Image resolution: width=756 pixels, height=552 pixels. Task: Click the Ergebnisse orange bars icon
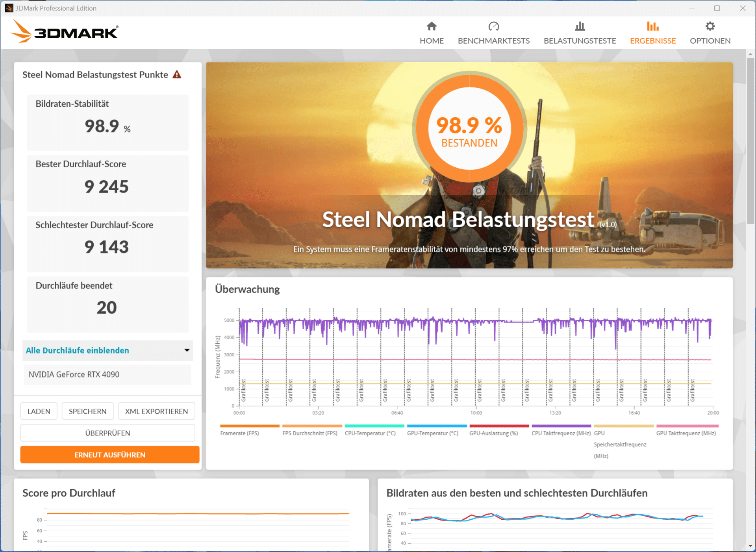tap(652, 26)
